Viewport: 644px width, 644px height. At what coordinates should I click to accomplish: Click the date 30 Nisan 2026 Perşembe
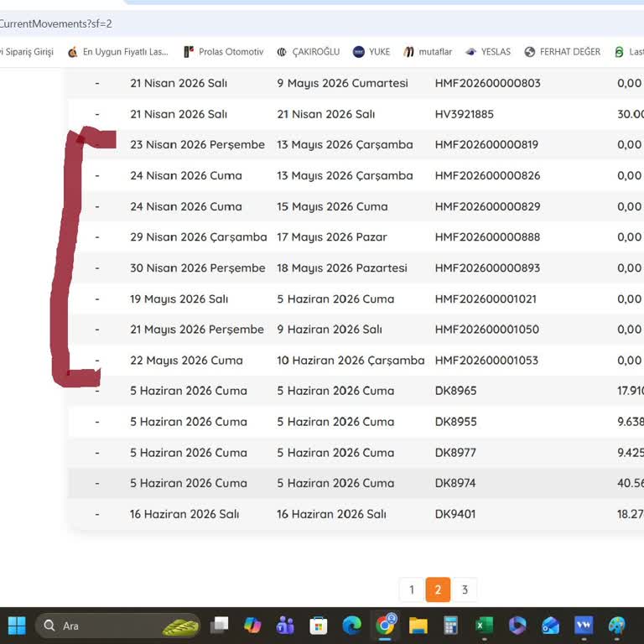click(x=198, y=268)
